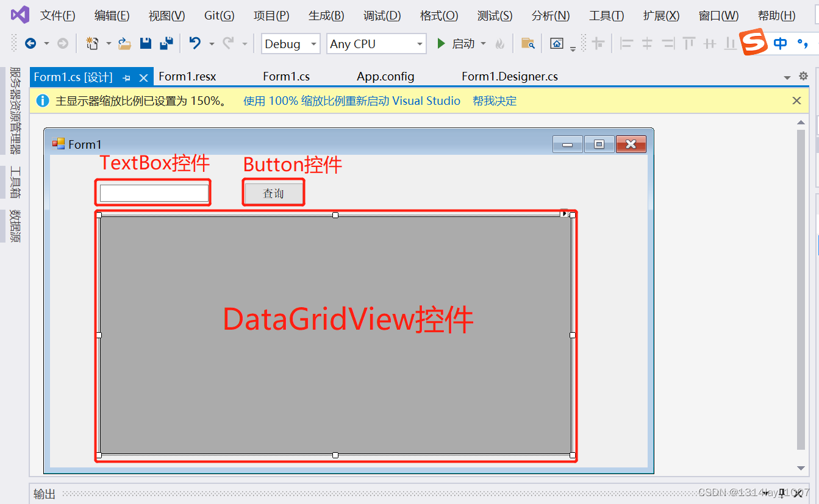Click the 帮我决定 link
819x504 pixels.
click(495, 101)
